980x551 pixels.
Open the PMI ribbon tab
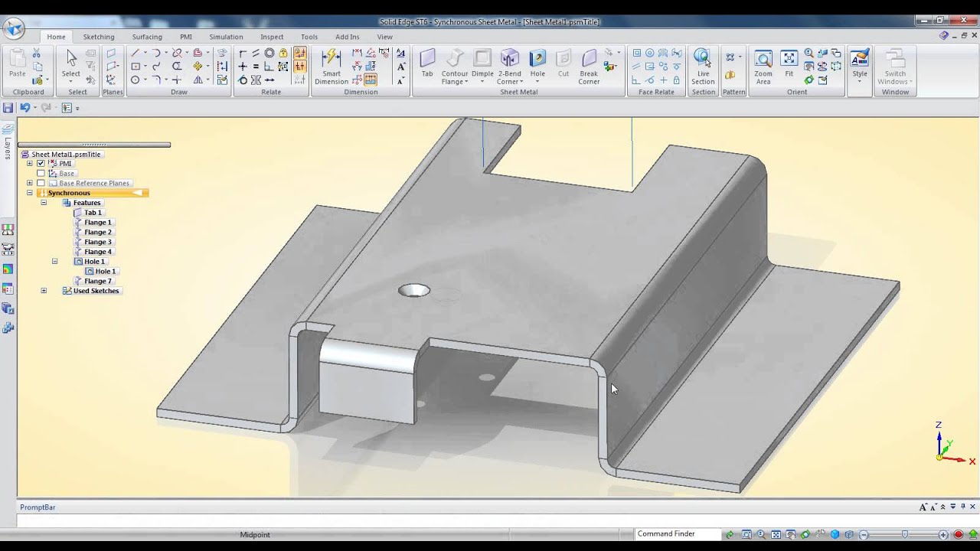[x=186, y=37]
